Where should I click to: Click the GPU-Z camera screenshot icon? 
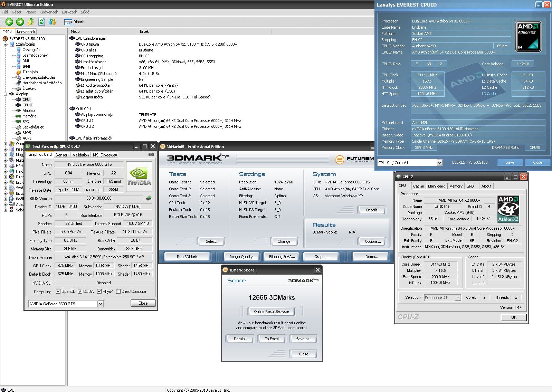[x=151, y=154]
